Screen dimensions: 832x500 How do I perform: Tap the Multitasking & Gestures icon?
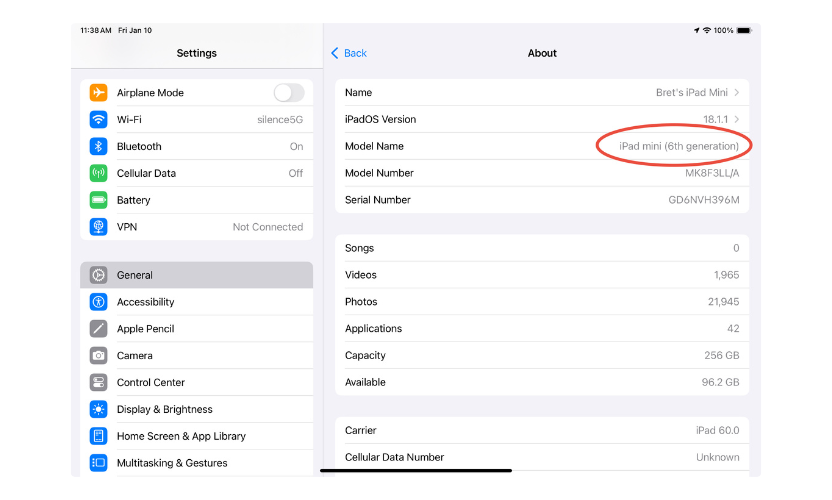tap(98, 463)
